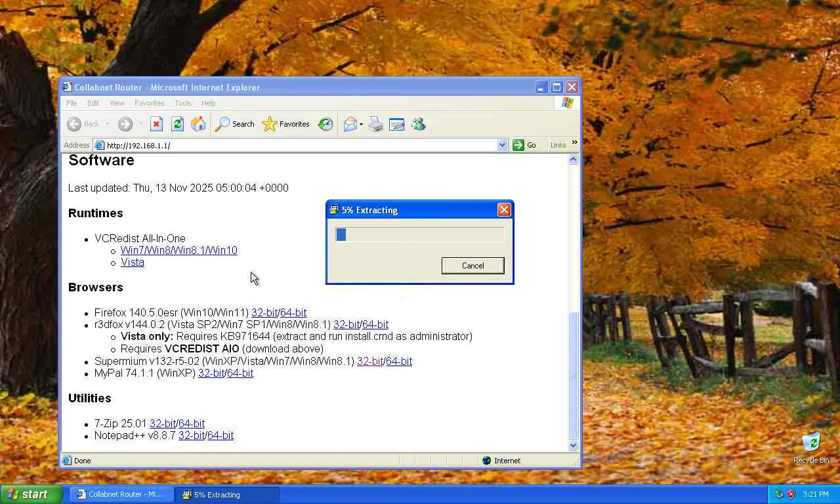840x504 pixels.
Task: Click the 5% Extracting dialog title icon
Action: pos(334,210)
